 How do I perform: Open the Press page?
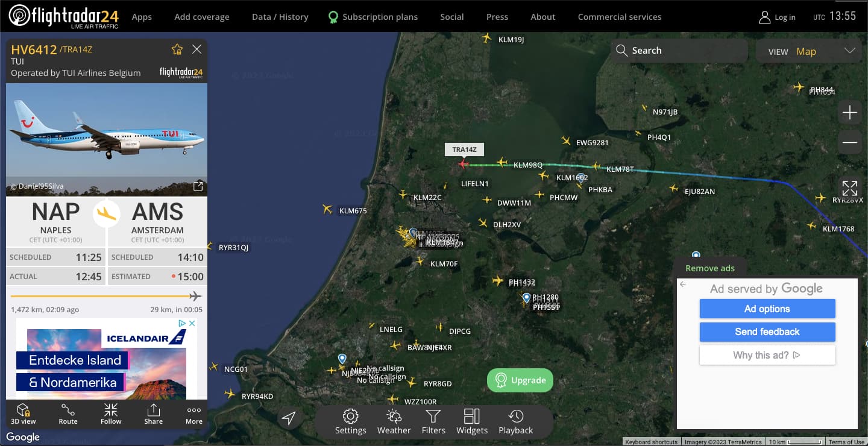tap(497, 17)
